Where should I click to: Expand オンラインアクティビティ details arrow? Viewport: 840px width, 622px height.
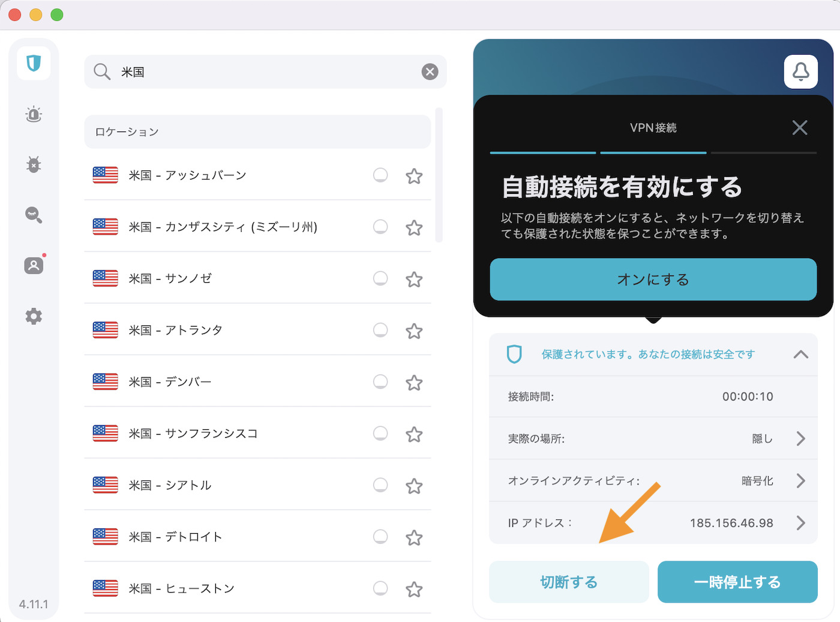[801, 481]
